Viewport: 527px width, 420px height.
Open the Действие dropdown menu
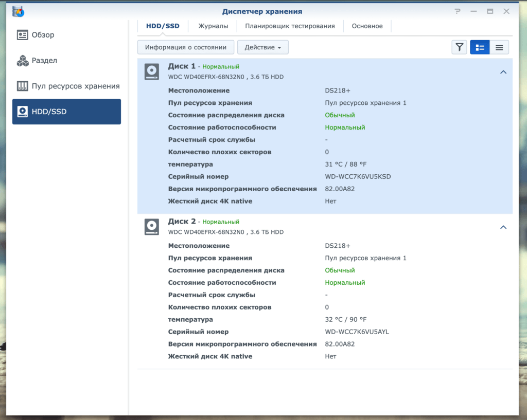263,47
